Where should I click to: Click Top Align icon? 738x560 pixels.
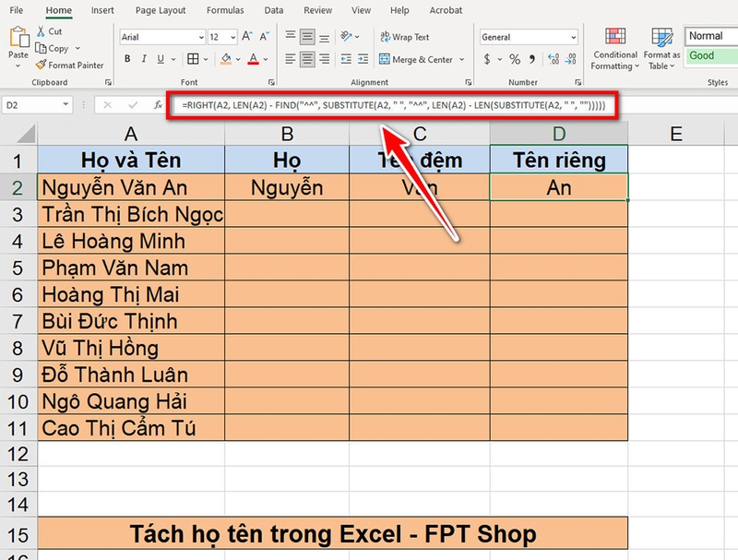(291, 36)
